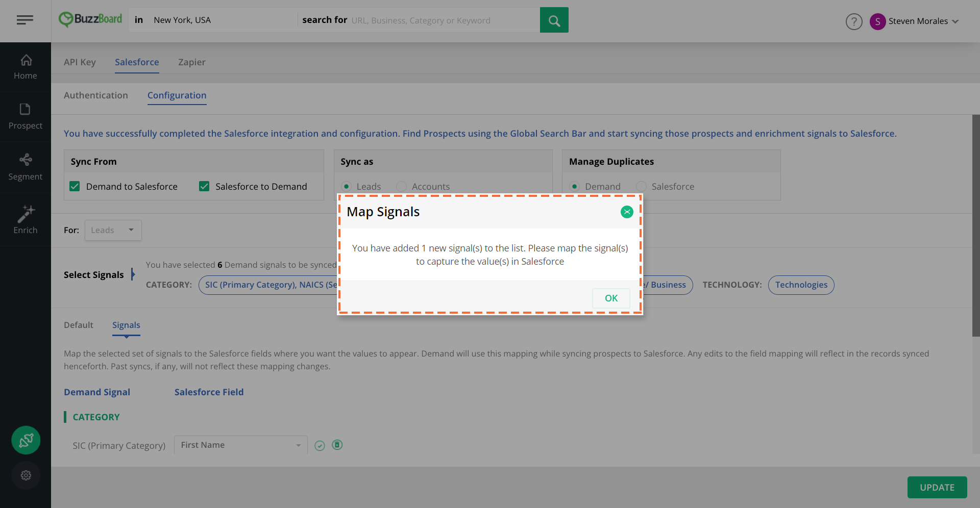The width and height of the screenshot is (980, 508).
Task: Select Leads radio under Sync as
Action: pos(347,186)
